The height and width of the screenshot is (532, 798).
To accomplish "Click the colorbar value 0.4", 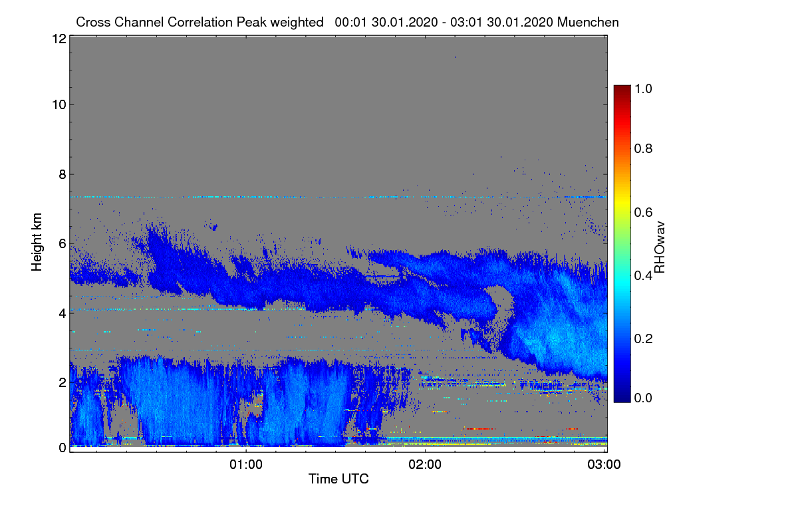I will click(x=643, y=275).
